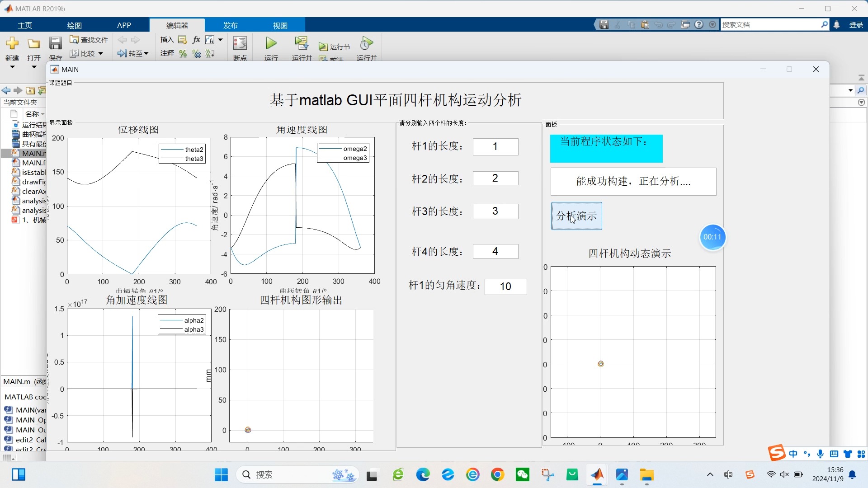Click the status text box 能成功构建
This screenshot has width=868, height=488.
pos(633,182)
